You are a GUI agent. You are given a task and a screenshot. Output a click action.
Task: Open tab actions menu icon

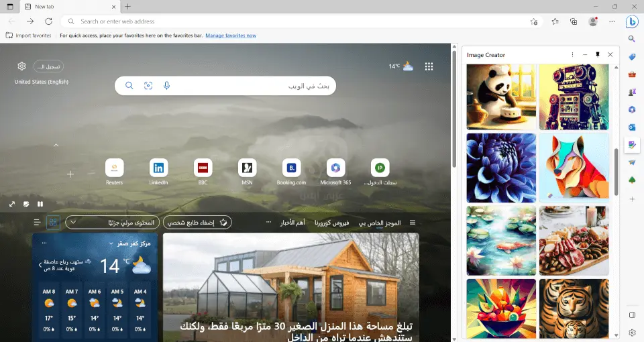click(10, 7)
